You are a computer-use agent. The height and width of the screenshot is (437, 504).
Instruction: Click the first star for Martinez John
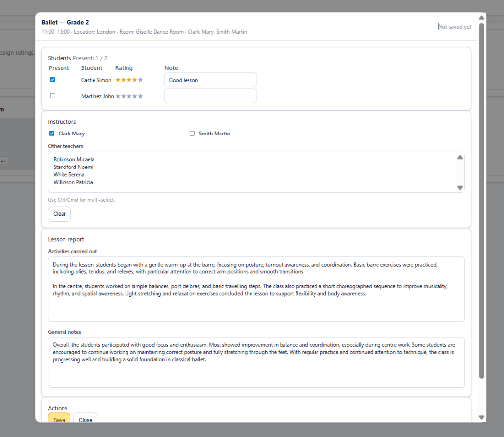pyautogui.click(x=118, y=96)
